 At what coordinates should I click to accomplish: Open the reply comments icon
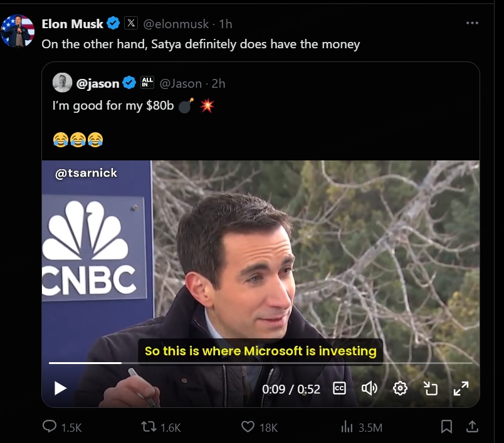click(50, 427)
